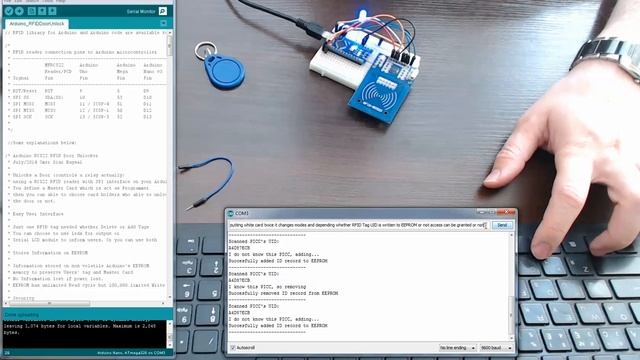The height and width of the screenshot is (360, 640).
Task: Click the Open sketch up-arrow icon
Action: point(42,11)
